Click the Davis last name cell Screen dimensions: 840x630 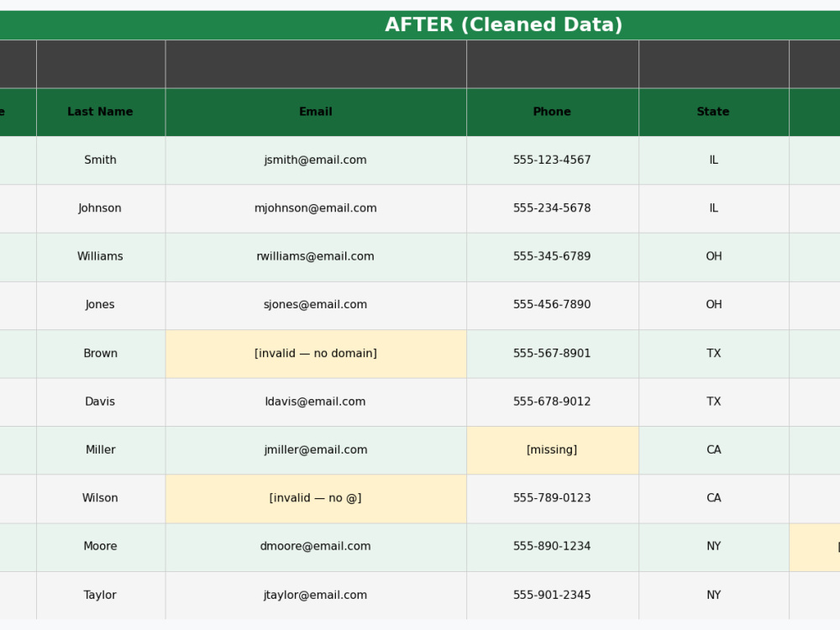point(101,402)
